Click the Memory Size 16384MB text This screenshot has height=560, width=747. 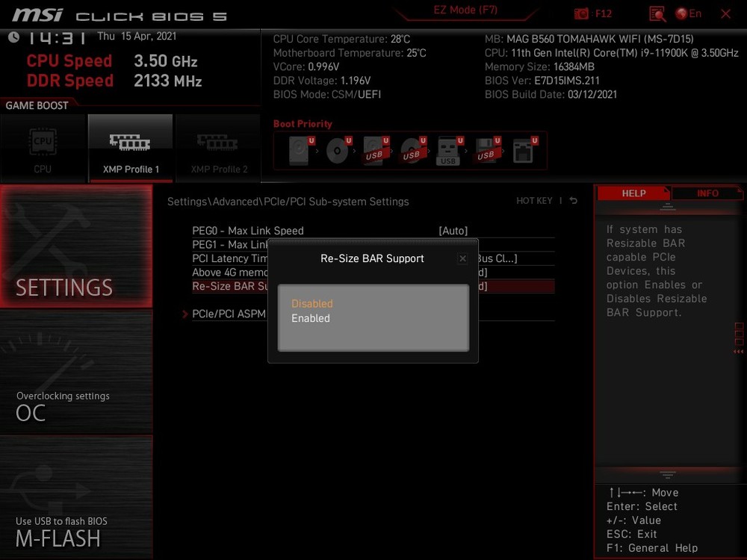[x=539, y=66]
